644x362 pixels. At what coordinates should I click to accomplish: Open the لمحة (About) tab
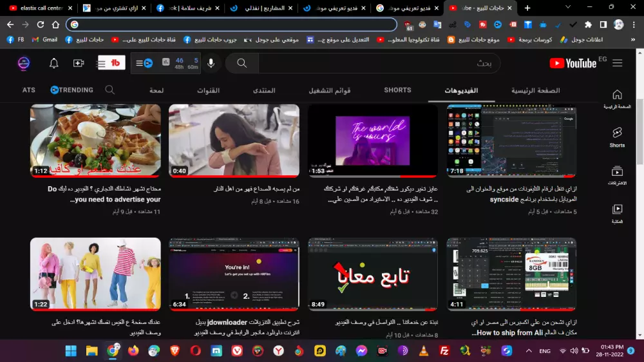click(156, 90)
